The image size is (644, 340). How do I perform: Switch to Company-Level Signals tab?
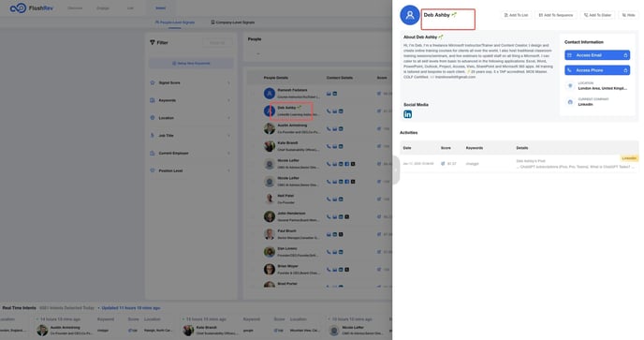(x=233, y=22)
